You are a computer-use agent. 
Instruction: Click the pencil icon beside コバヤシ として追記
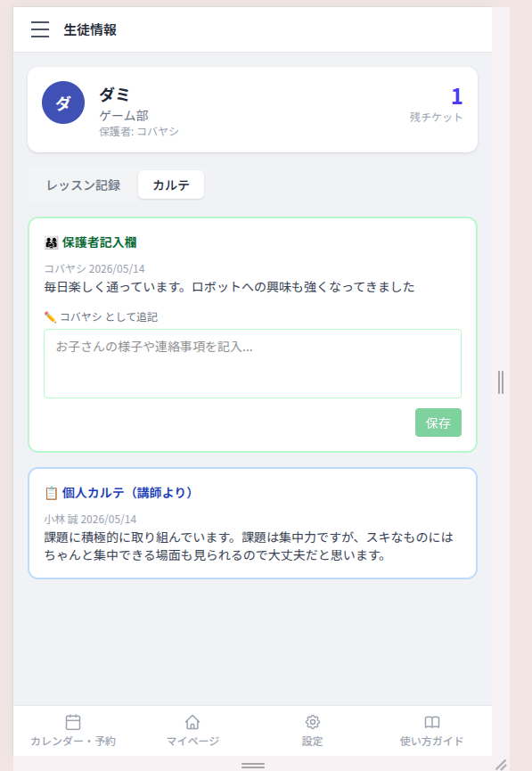pyautogui.click(x=50, y=317)
